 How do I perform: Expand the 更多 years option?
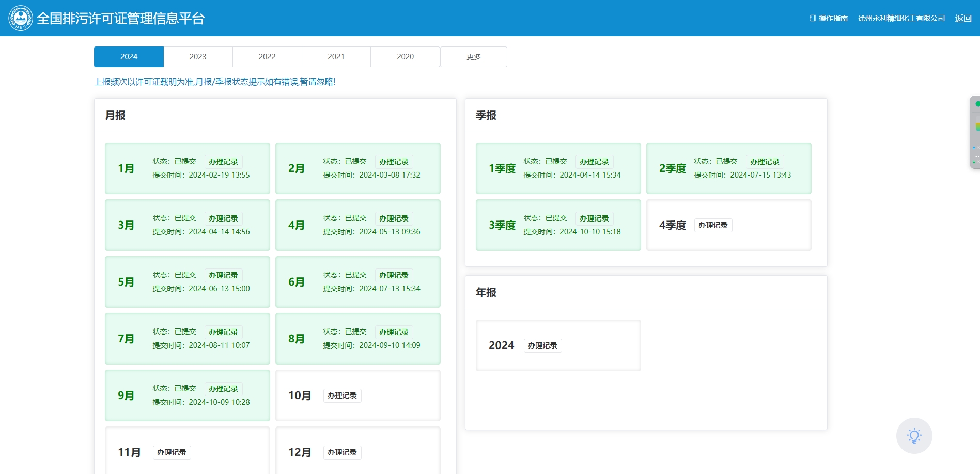pyautogui.click(x=474, y=57)
